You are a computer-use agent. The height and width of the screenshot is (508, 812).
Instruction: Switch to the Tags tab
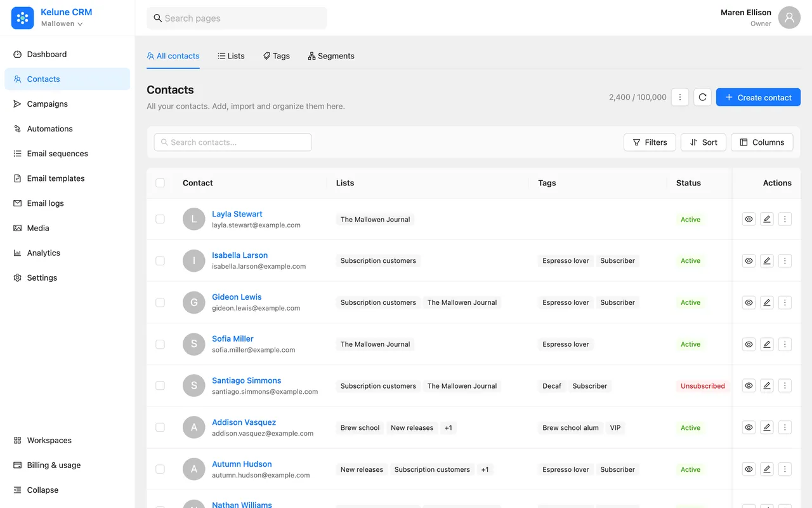click(277, 56)
